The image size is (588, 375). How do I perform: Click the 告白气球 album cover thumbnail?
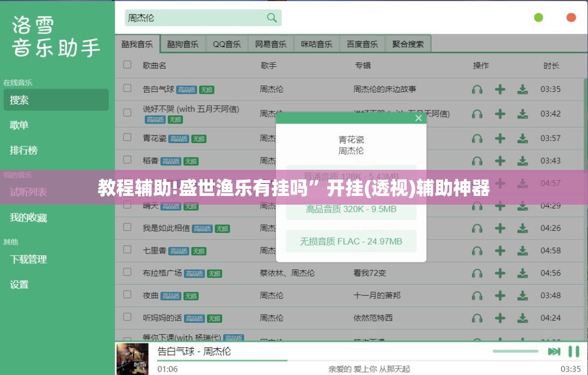[x=132, y=359]
